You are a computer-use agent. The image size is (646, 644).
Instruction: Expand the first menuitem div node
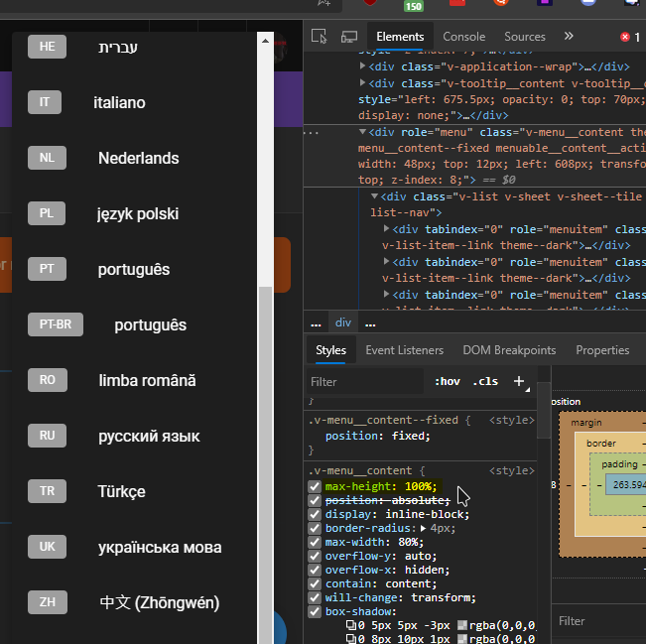(x=386, y=228)
